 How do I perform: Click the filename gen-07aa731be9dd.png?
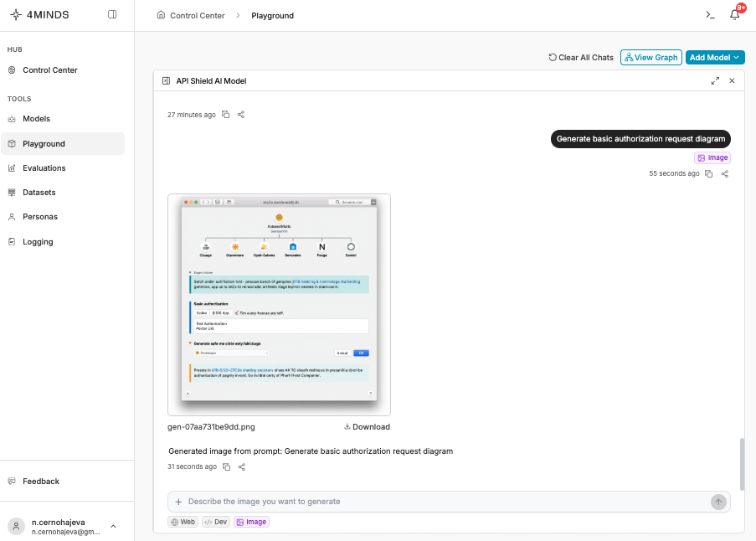(211, 427)
